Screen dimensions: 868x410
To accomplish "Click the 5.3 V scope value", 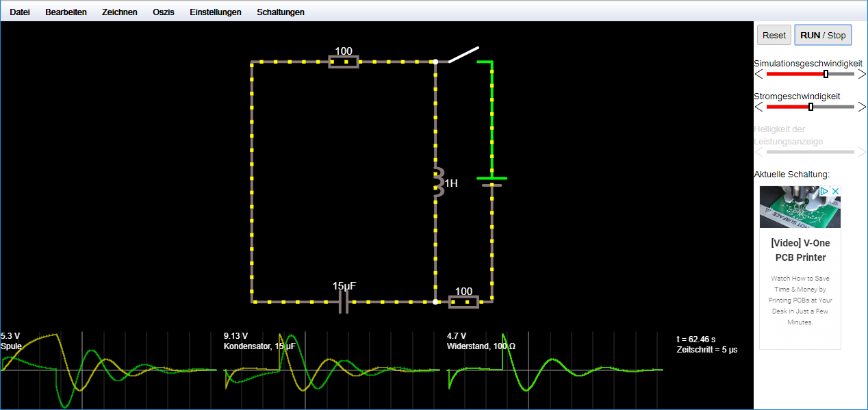I will [10, 336].
